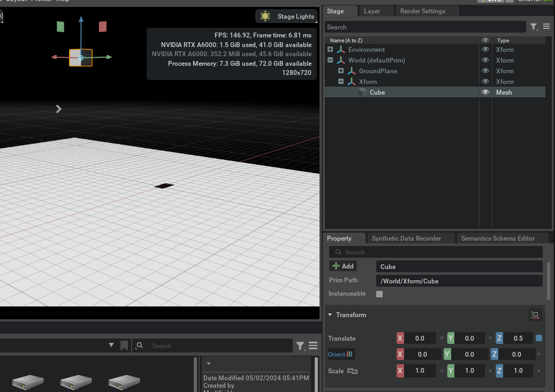
Task: Switch to the Render Settings tab
Action: 422,11
